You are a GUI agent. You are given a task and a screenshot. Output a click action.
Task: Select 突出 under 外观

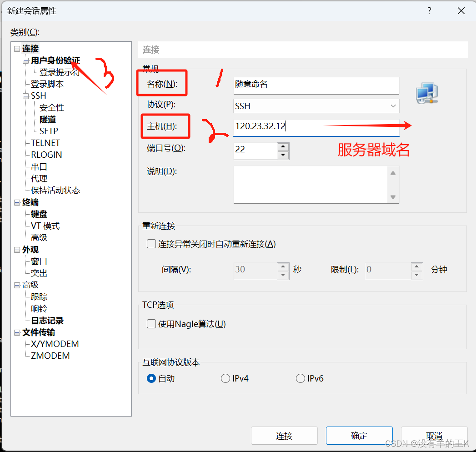[39, 273]
